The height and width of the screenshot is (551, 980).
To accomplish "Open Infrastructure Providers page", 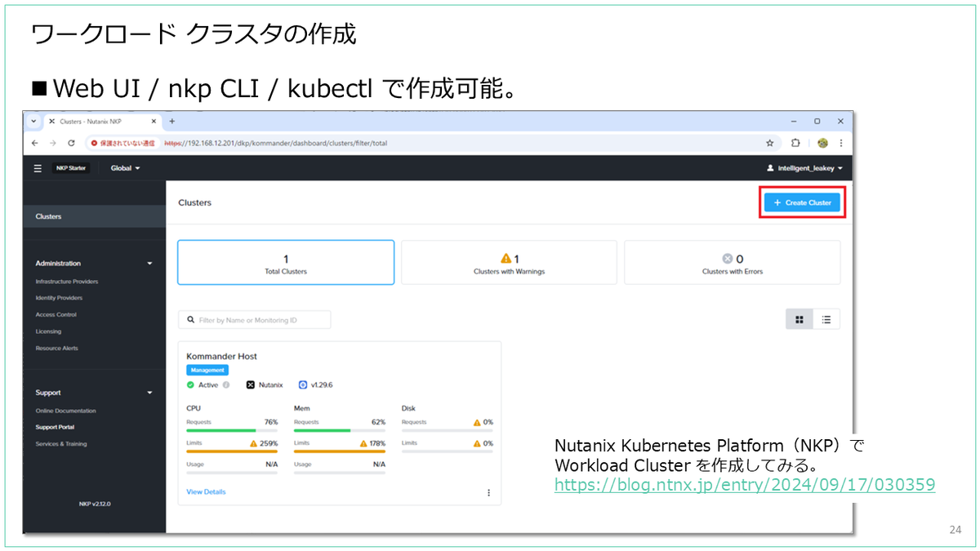I will coord(66,282).
